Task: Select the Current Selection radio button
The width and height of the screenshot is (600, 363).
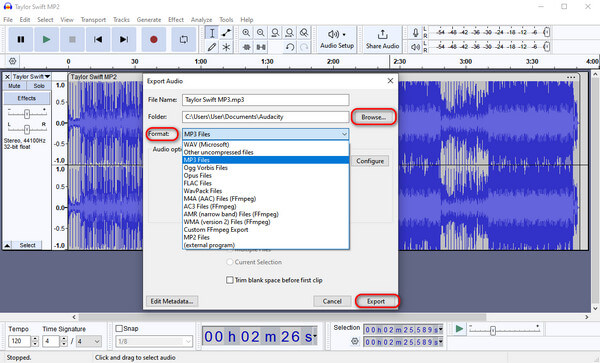Action: click(230, 262)
